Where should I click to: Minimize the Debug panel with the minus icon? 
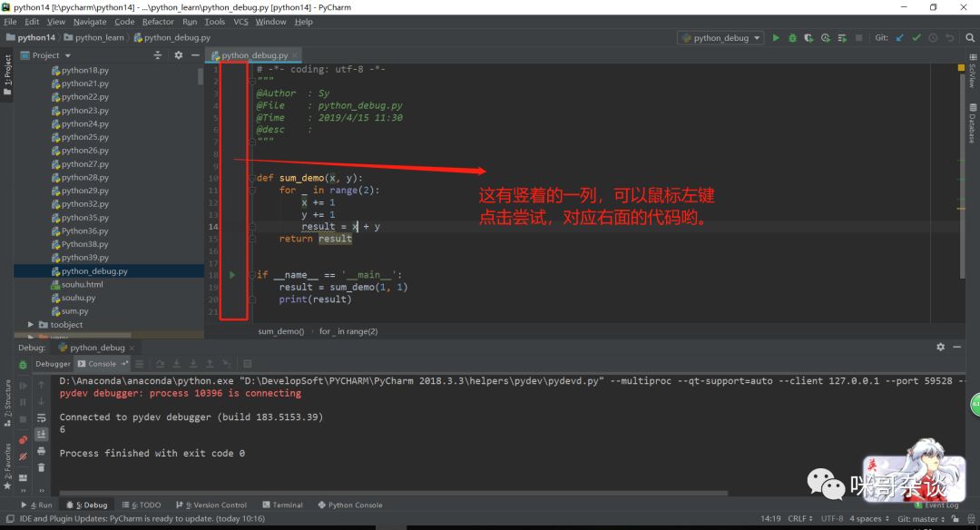(x=957, y=347)
